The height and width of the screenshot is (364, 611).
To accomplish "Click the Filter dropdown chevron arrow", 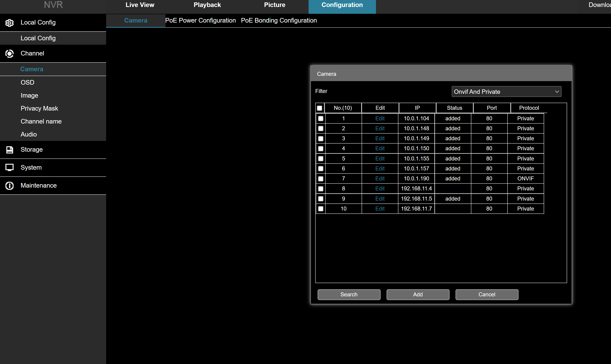I will click(557, 92).
